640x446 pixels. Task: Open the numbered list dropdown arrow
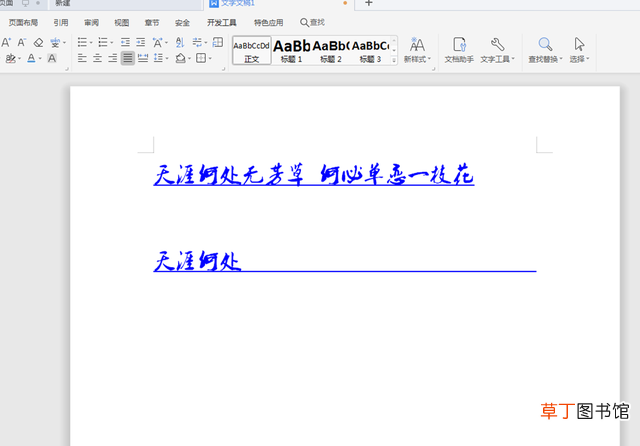(112, 43)
